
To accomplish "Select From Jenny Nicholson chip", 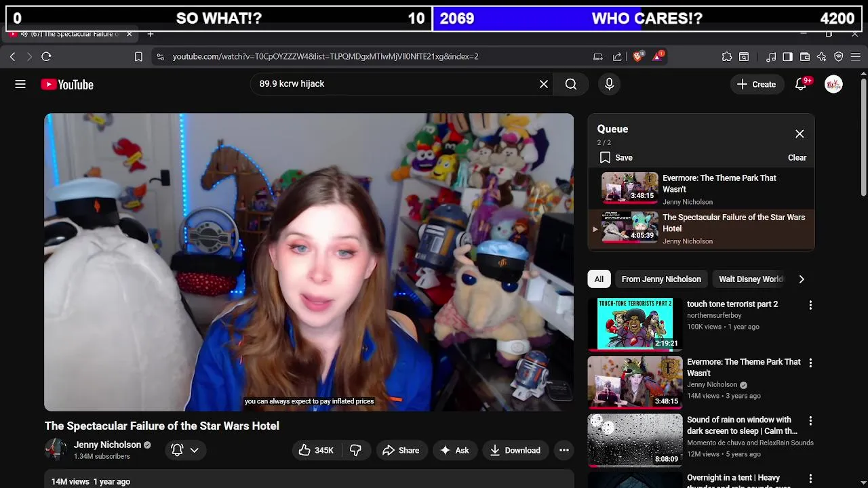I will click(x=661, y=279).
